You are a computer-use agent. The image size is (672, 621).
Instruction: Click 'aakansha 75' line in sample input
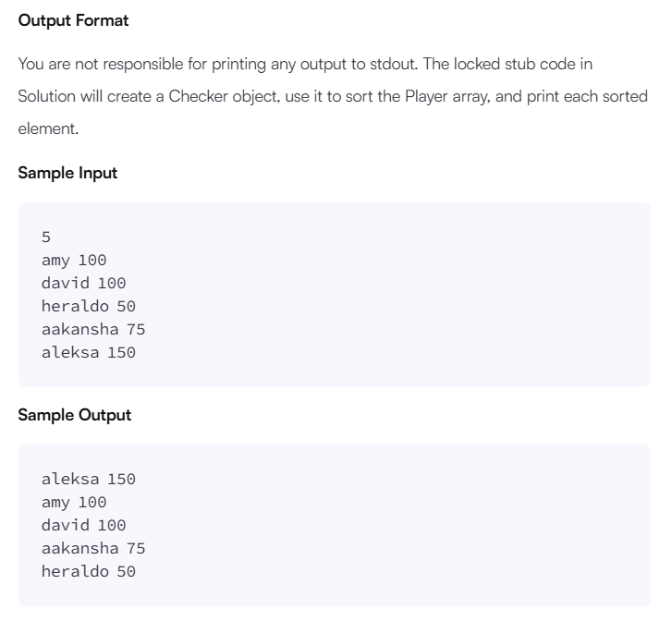coord(93,329)
